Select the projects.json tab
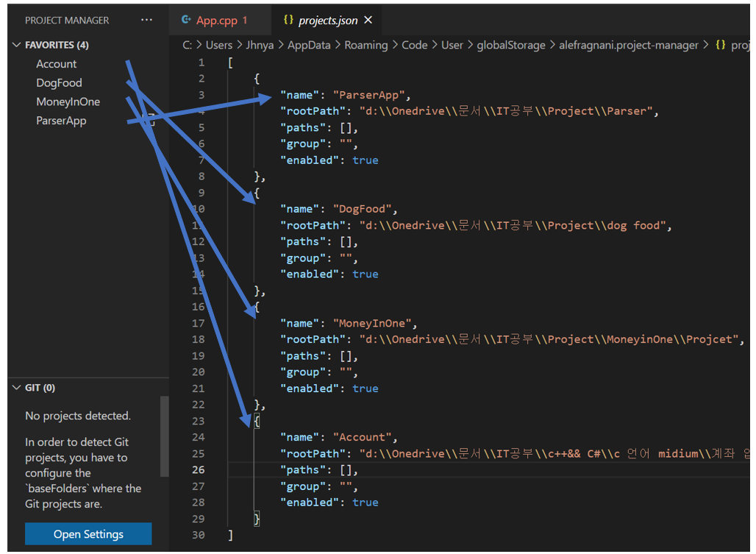 327,20
